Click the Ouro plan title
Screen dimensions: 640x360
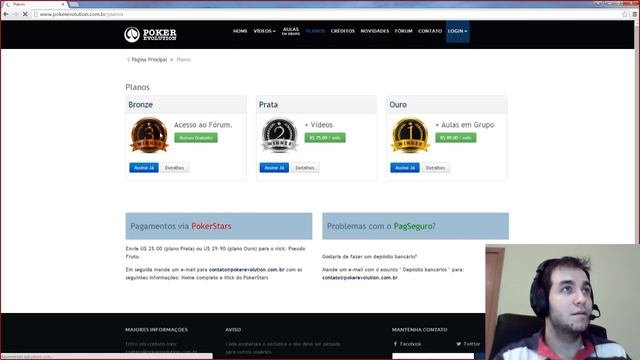click(398, 105)
